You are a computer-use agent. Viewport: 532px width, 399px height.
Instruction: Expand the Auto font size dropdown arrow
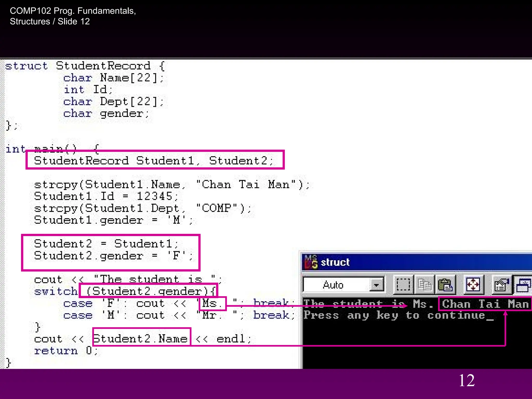(376, 285)
